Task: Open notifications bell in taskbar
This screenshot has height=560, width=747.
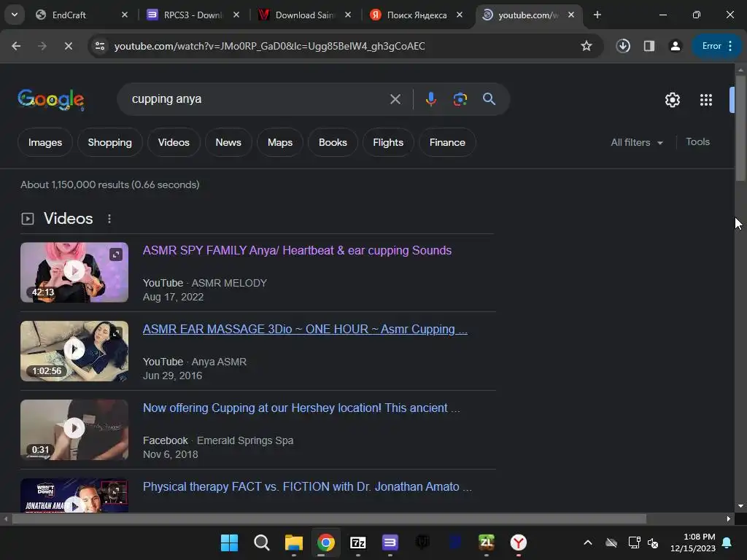Action: (x=727, y=542)
